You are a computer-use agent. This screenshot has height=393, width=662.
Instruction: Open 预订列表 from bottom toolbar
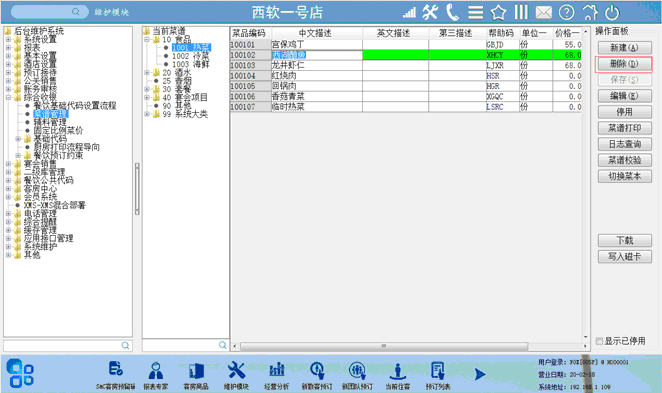[438, 375]
